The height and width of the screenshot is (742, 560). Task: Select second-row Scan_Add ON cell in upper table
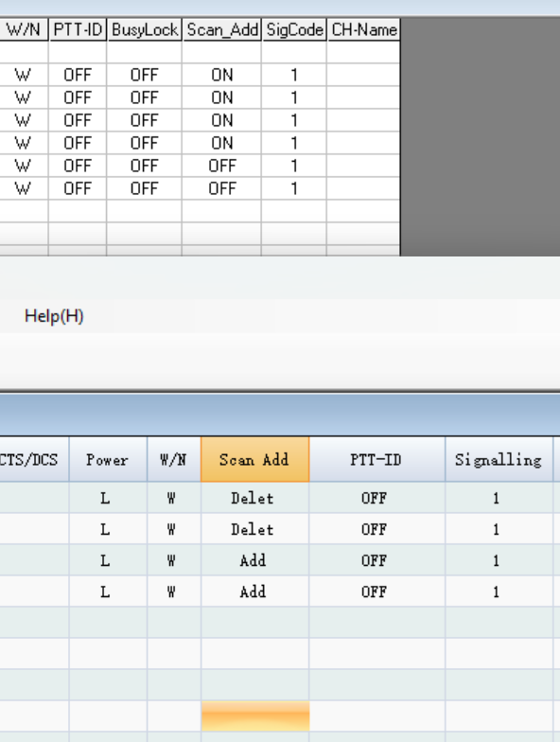(221, 97)
